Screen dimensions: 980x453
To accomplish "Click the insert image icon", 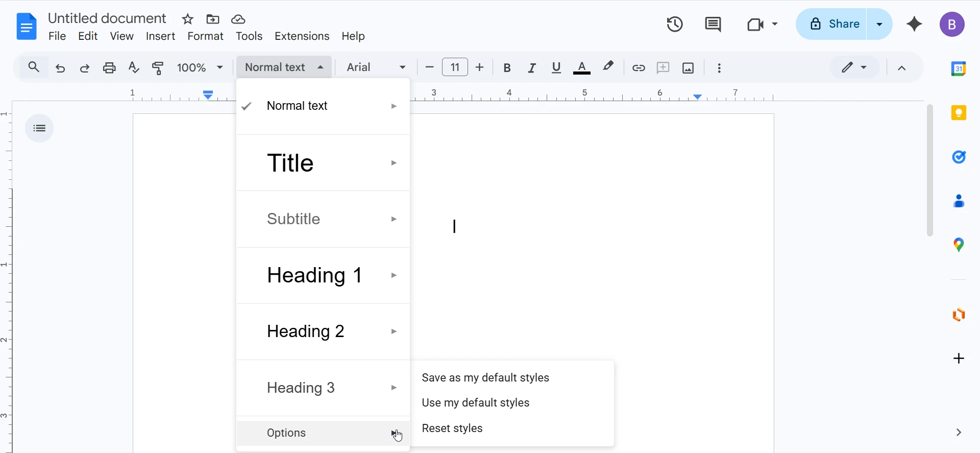I will coord(688,68).
